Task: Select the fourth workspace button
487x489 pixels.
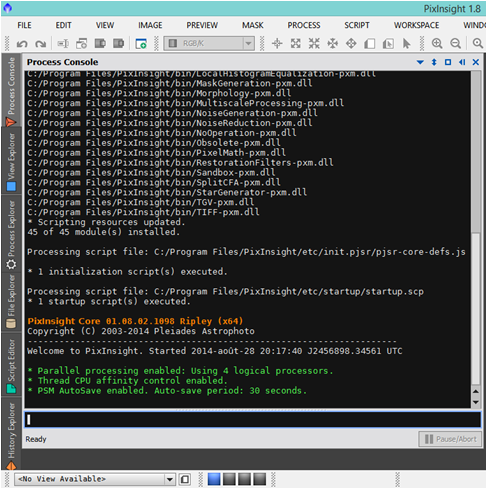Action: (259, 479)
